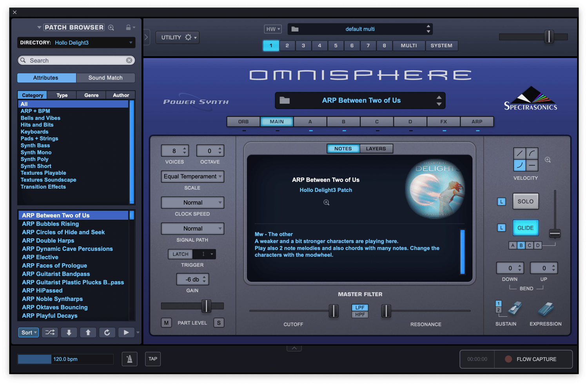Adjust the master filter Cutoff slider
Image resolution: width=588 pixels, height=385 pixels.
point(334,311)
